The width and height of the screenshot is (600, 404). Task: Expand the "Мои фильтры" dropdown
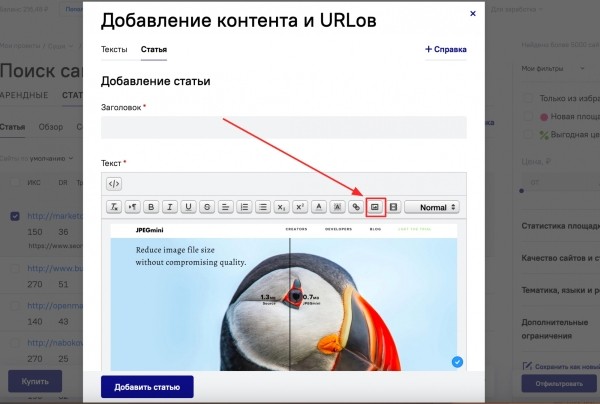point(555,68)
